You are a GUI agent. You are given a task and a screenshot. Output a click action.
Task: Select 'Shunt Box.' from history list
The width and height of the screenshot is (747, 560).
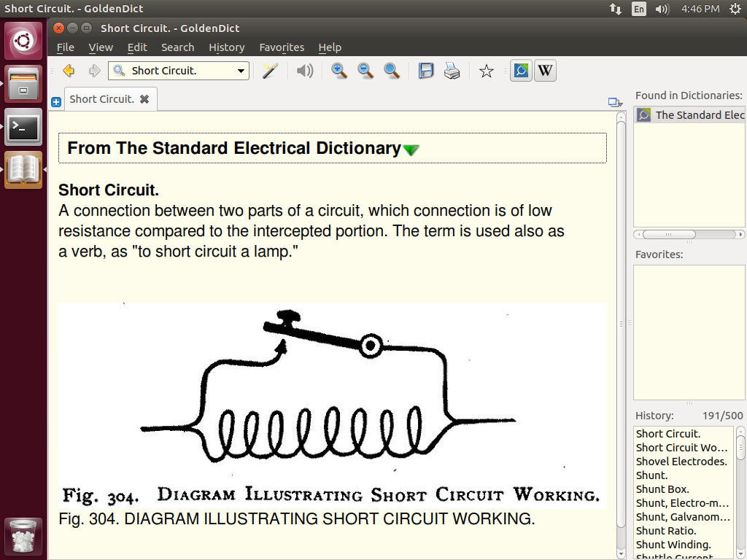pos(662,489)
